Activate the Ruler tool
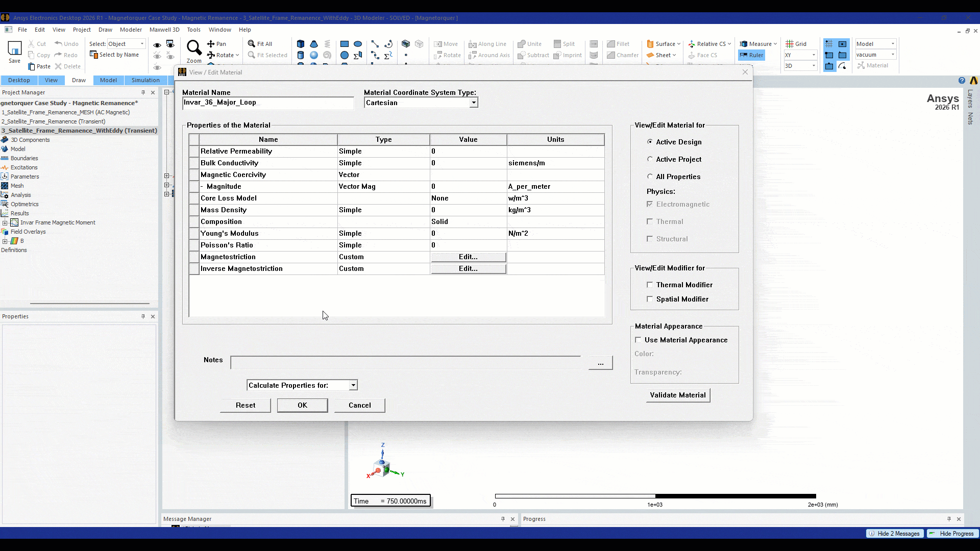Screen dimensions: 980x551 (x=751, y=55)
